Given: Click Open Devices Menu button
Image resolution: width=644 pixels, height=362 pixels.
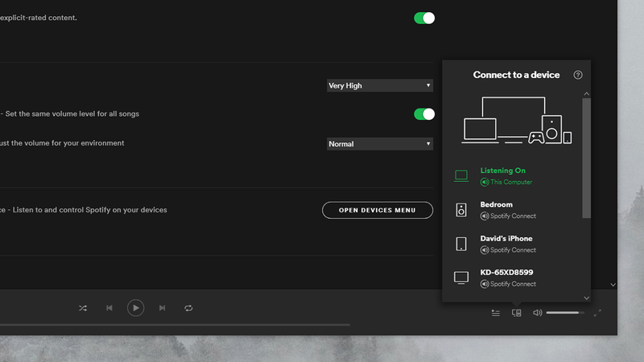Looking at the screenshot, I should (378, 210).
